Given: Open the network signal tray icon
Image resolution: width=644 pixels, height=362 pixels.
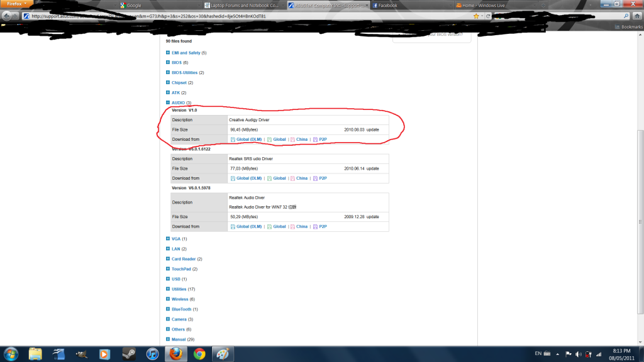Looking at the screenshot, I should click(599, 354).
